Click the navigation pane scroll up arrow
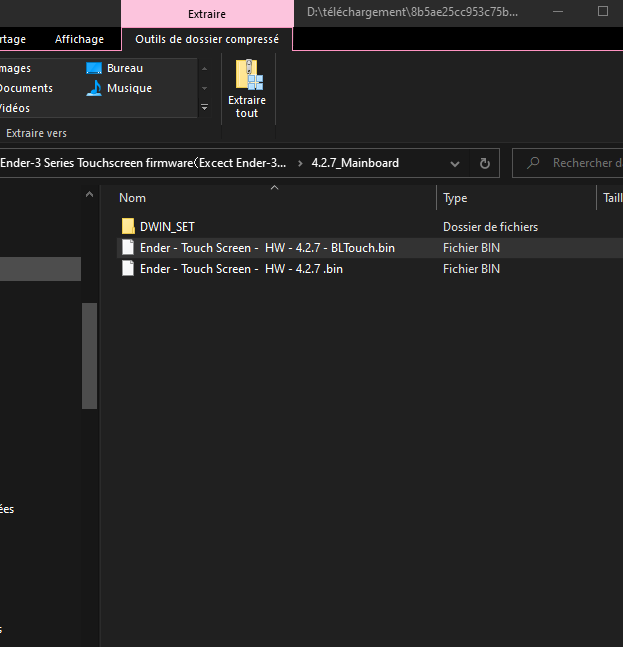The image size is (623, 647). [x=89, y=194]
